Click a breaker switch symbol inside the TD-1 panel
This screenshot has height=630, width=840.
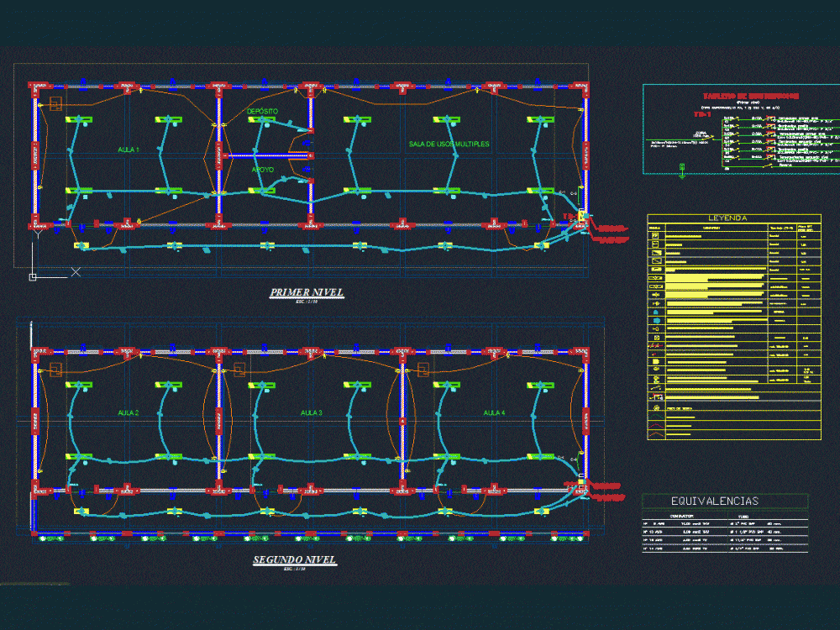(767, 118)
